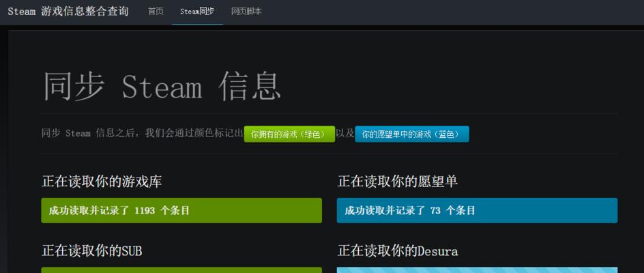Viewport: 644px width, 273px height.
Task: Go to the 首页 nav tab
Action: click(x=156, y=12)
